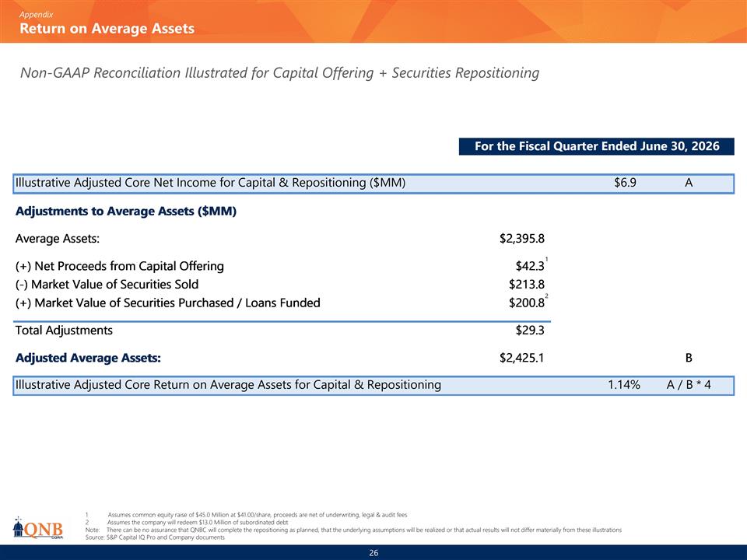This screenshot has height=560, width=747.
Task: Click the QNB Corp logo
Action: pyautogui.click(x=37, y=527)
